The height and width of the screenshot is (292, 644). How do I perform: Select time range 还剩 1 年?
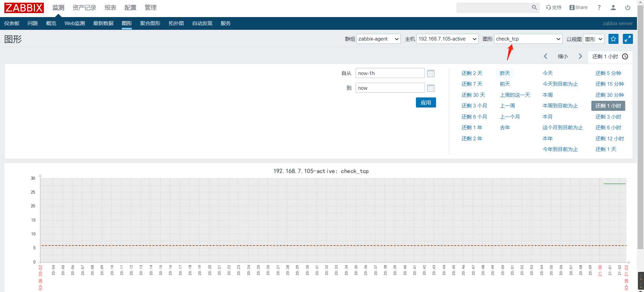coord(472,127)
